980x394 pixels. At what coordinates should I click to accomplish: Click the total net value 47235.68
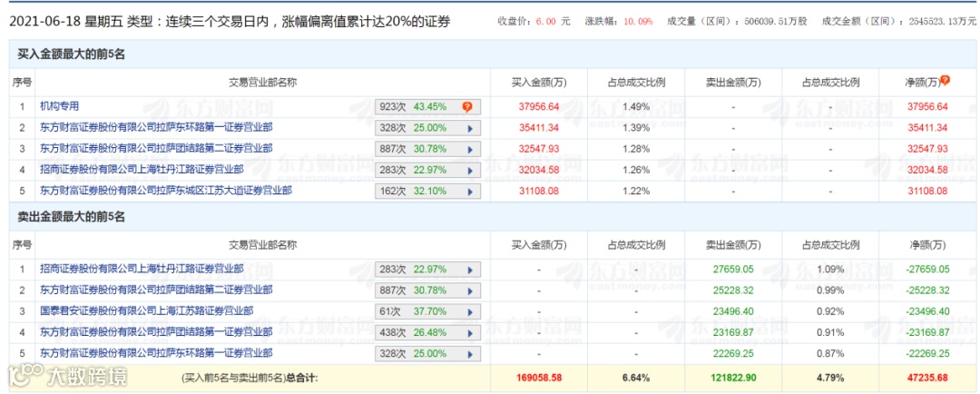coord(927,379)
